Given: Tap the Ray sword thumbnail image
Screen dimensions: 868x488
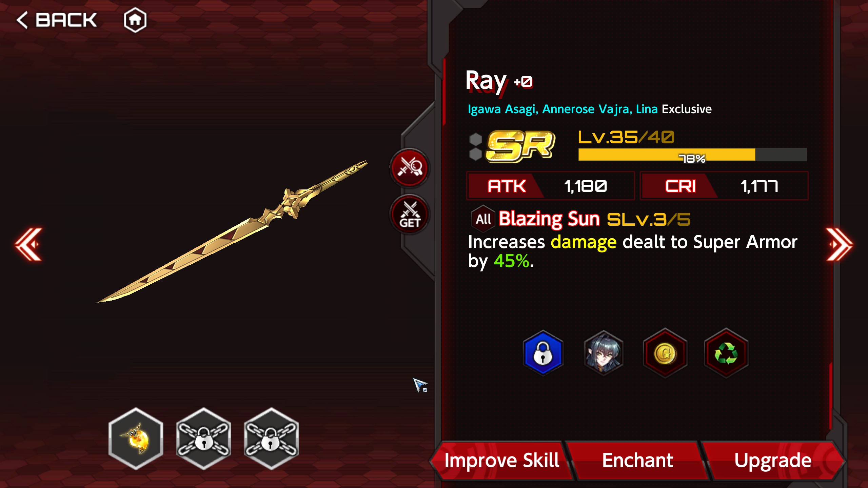Looking at the screenshot, I should click(x=233, y=231).
